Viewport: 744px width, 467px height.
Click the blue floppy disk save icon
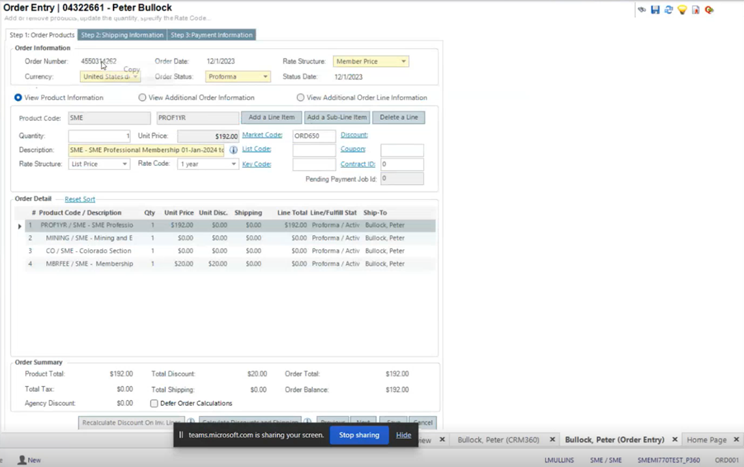(655, 10)
